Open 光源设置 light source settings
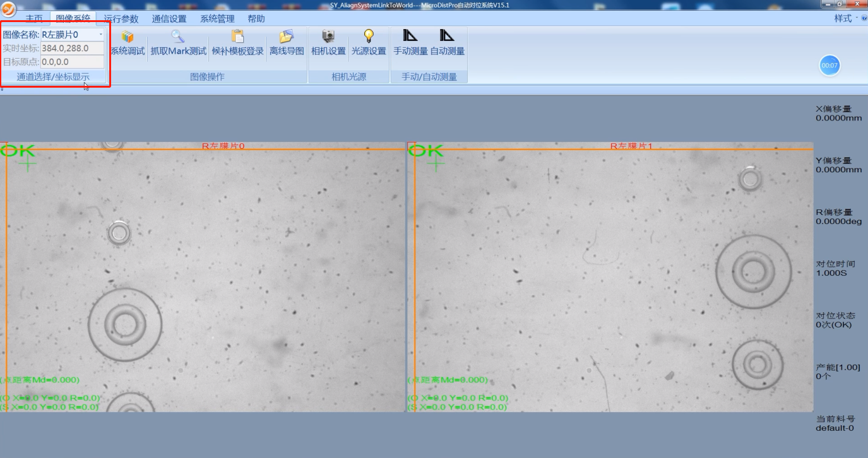868x458 pixels. point(369,44)
